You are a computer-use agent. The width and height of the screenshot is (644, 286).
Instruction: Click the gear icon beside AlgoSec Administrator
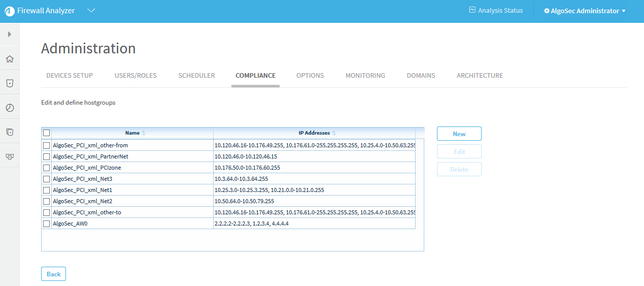click(x=547, y=11)
